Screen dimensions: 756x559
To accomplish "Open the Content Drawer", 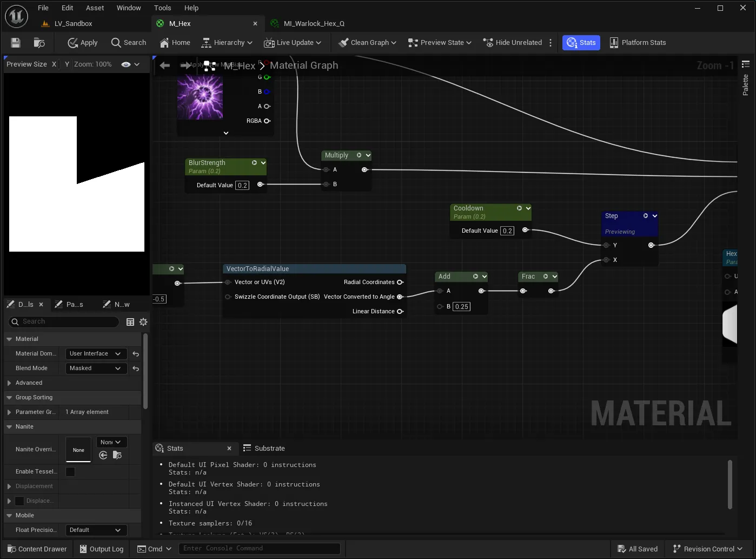I will [x=37, y=549].
